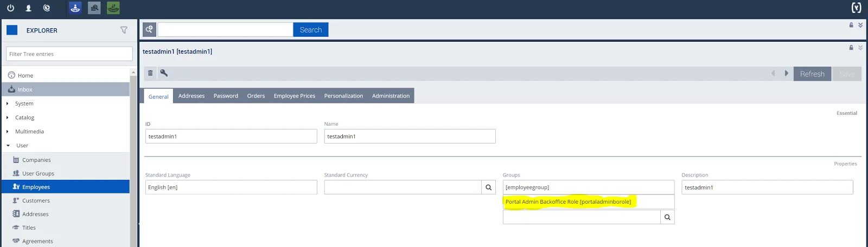This screenshot has width=868, height=247.
Task: Click the history clock icon in top bar
Action: click(47, 8)
